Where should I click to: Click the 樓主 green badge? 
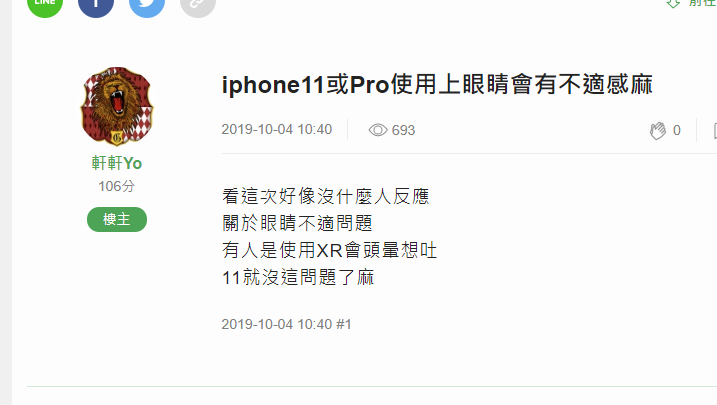click(117, 219)
